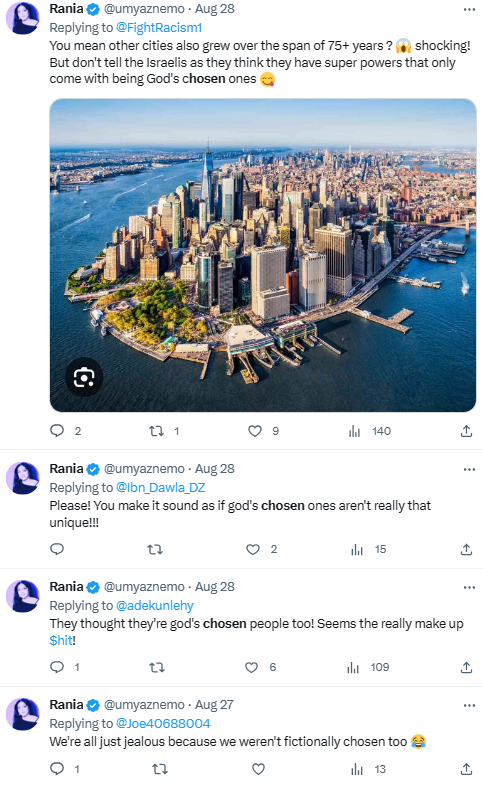
Task: Share the reply to @Ibn_Dawla_DZ
Action: (x=466, y=549)
